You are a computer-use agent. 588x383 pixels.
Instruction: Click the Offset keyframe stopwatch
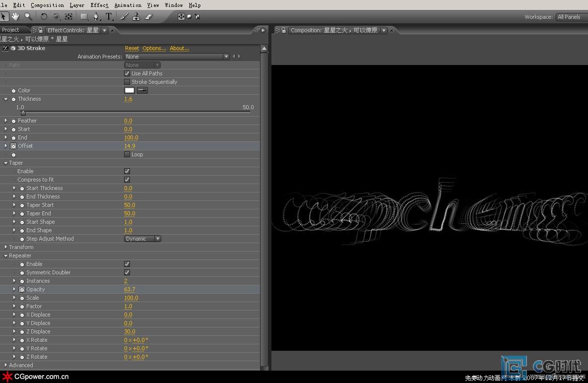point(13,146)
